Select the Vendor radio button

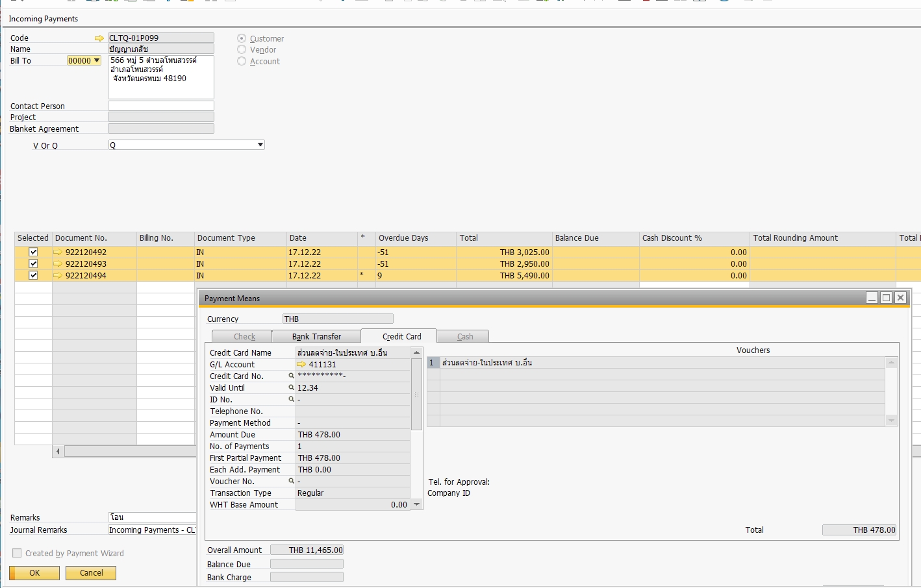click(242, 50)
